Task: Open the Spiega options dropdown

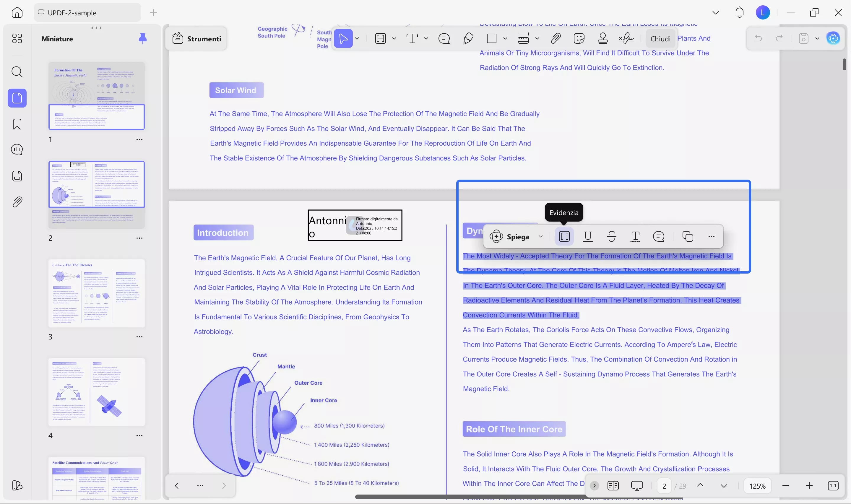Action: coord(541,236)
